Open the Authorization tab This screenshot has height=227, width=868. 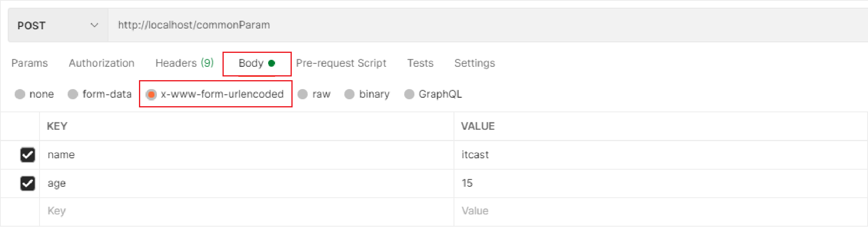click(101, 63)
